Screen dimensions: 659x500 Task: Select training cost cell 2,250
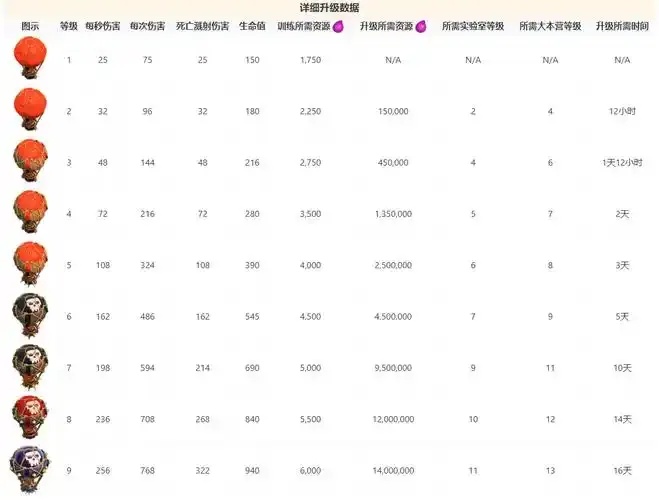tap(310, 111)
